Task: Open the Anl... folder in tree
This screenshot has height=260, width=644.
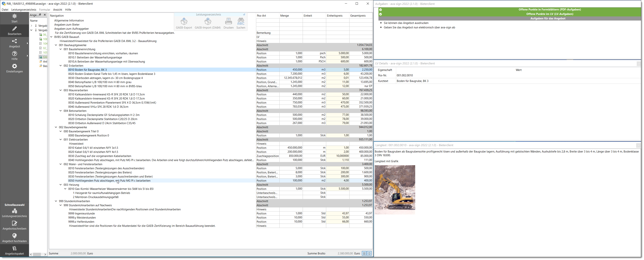Action: (43, 62)
